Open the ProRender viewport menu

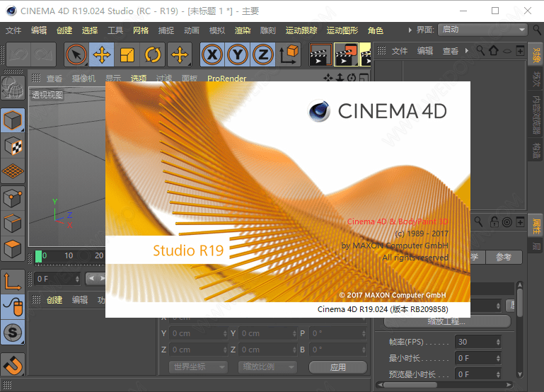pos(226,79)
